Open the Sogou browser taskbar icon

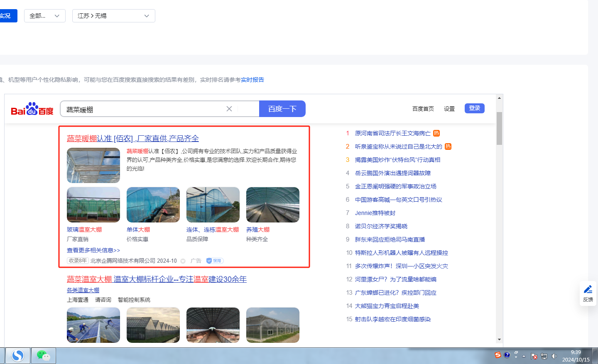tap(18, 356)
